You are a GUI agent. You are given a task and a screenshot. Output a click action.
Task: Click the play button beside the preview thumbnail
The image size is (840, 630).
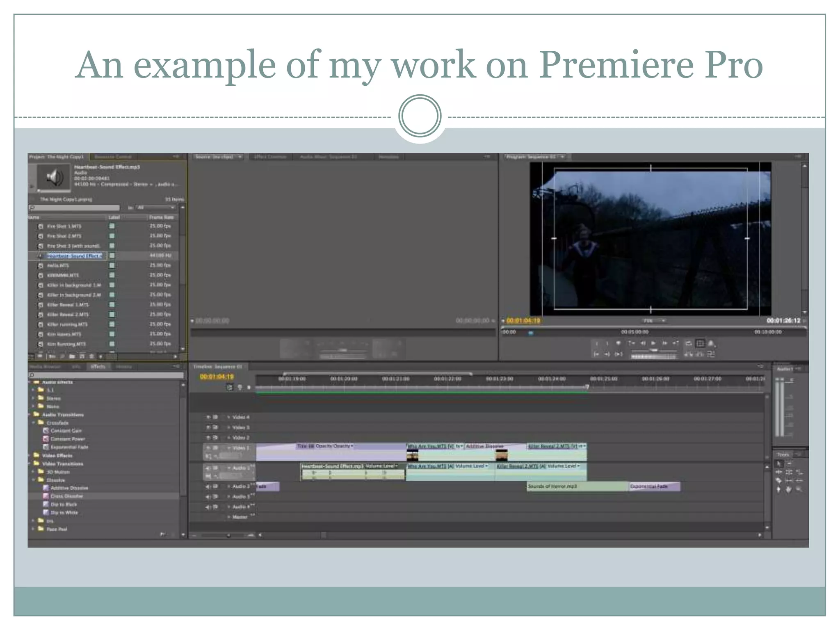coord(32,186)
